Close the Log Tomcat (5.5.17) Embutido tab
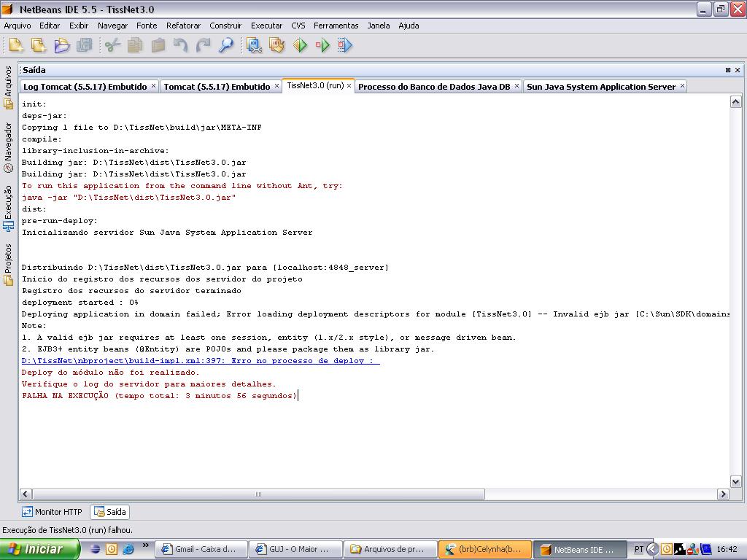Screen dimensions: 747x560 pos(153,86)
